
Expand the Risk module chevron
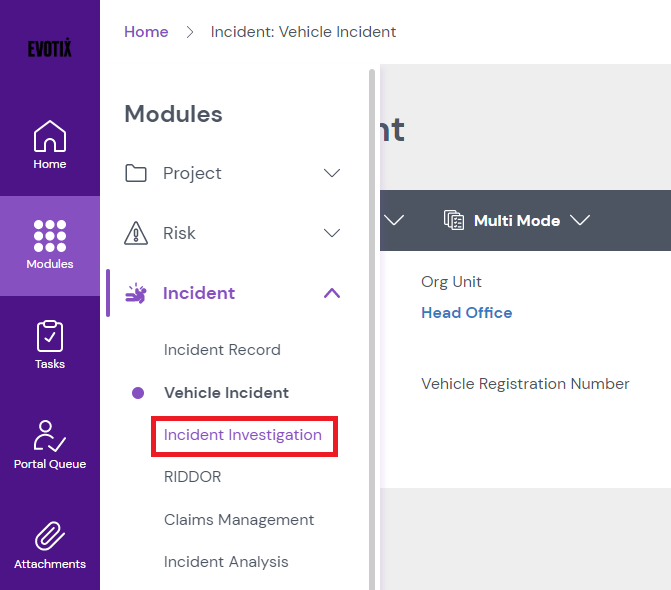point(333,233)
